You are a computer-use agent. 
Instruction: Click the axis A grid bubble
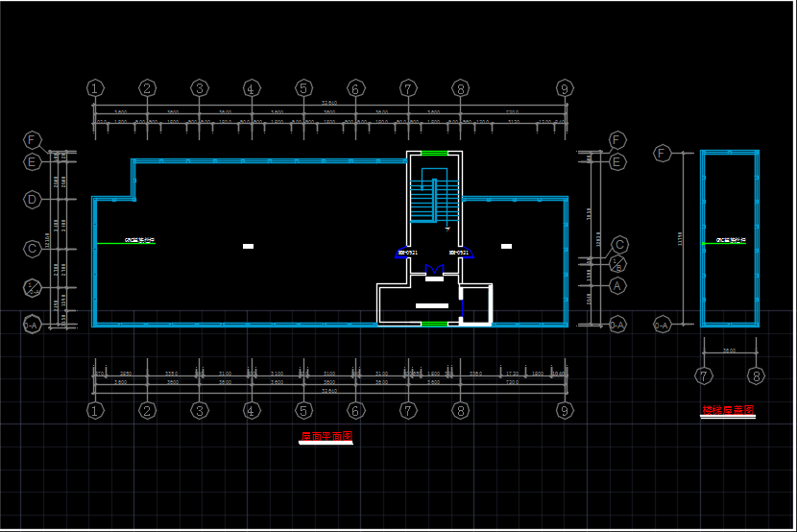click(x=617, y=286)
